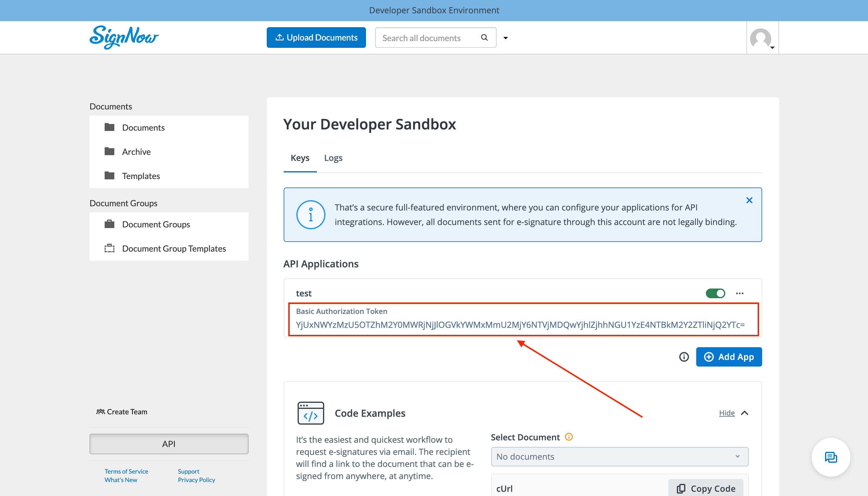Switch to the Keys tab

300,158
